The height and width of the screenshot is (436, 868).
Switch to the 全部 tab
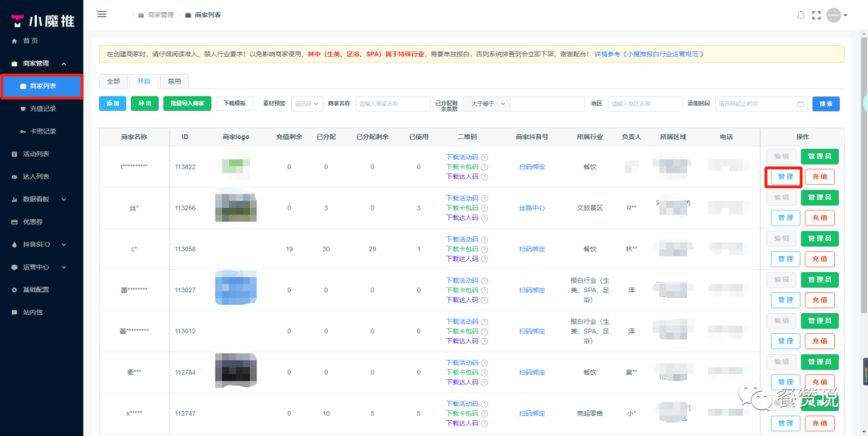113,81
